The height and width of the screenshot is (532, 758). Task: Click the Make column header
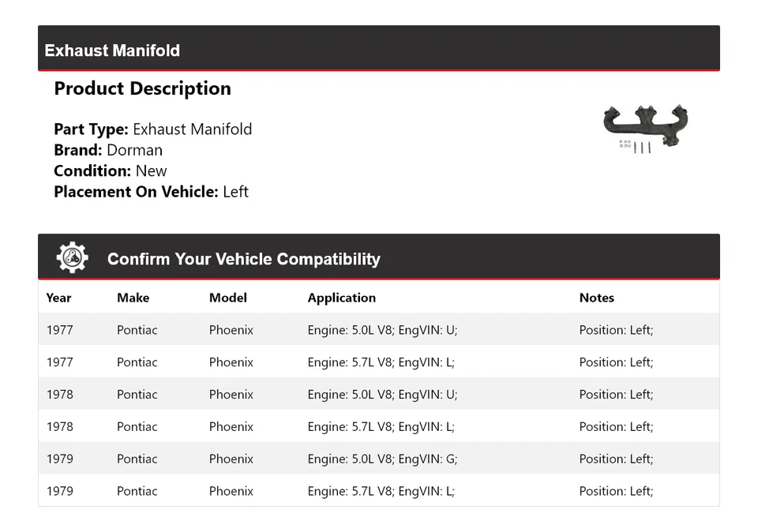(x=133, y=298)
